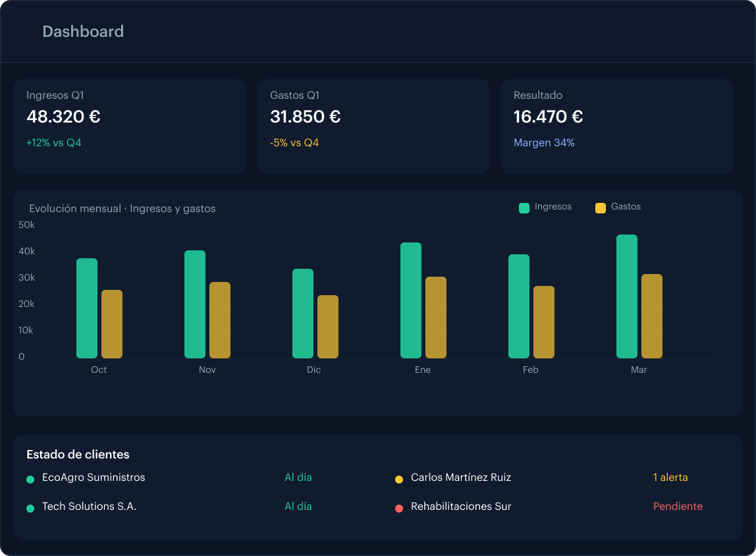The height and width of the screenshot is (556, 756).
Task: Select the yellow Gastos bar for Oct
Action: pos(112,324)
